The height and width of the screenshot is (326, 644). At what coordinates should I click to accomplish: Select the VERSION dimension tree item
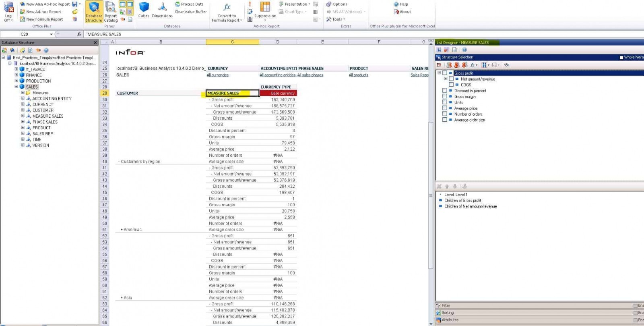[x=41, y=145]
